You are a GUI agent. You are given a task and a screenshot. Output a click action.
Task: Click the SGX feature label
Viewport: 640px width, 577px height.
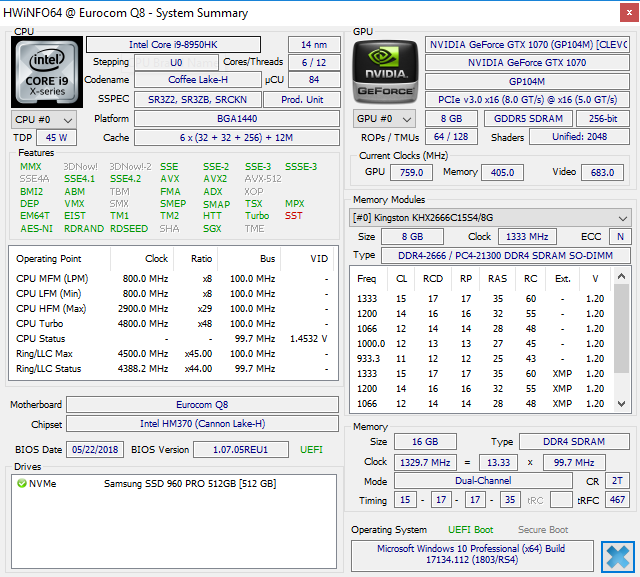pos(212,229)
